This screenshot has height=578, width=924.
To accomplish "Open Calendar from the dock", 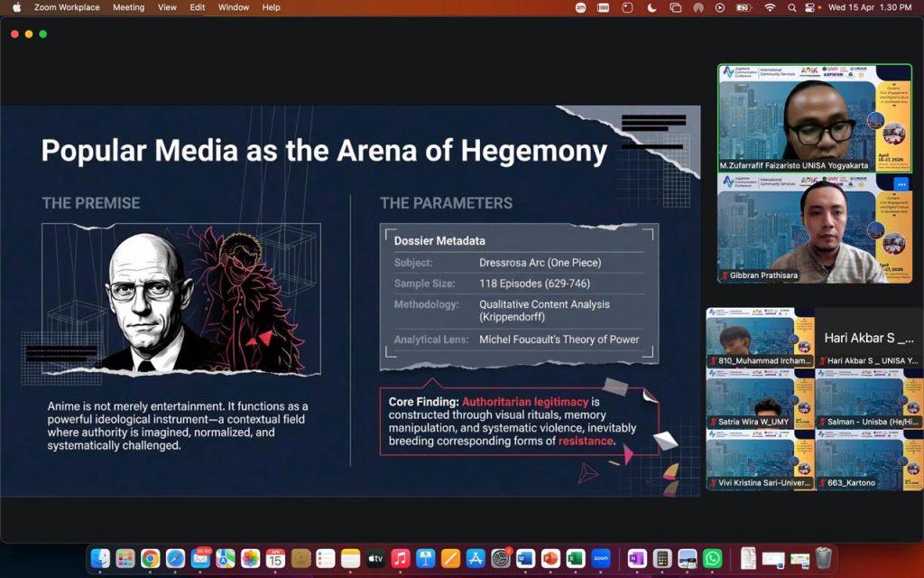I will coord(275,558).
